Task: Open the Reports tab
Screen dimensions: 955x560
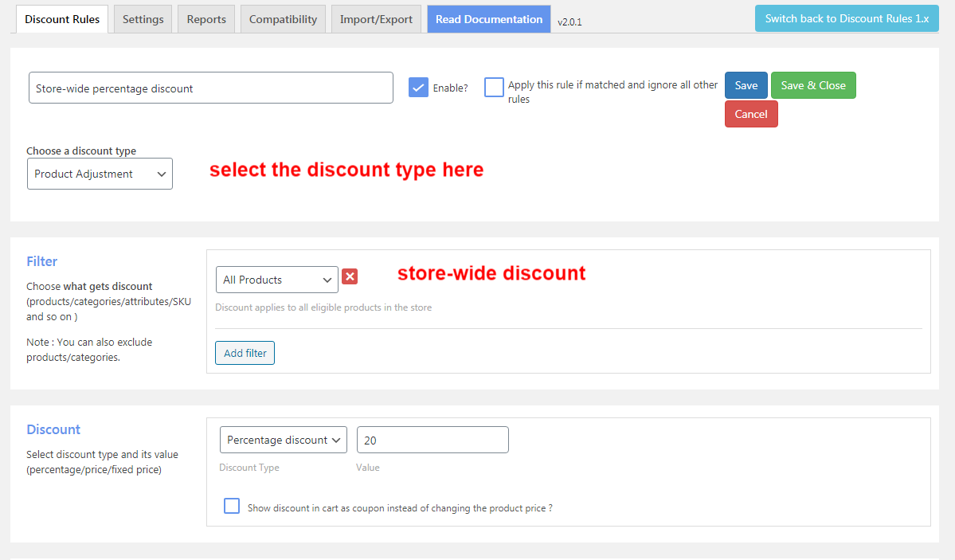Action: (205, 18)
